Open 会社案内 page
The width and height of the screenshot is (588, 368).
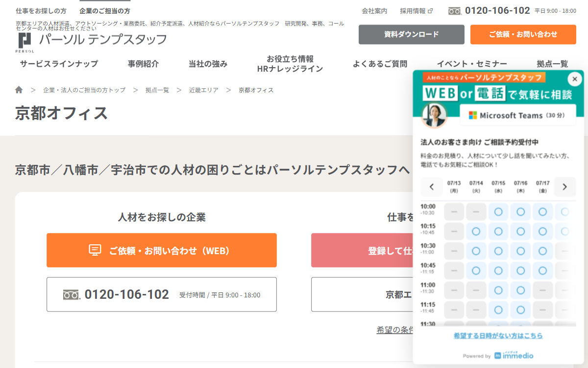(374, 11)
